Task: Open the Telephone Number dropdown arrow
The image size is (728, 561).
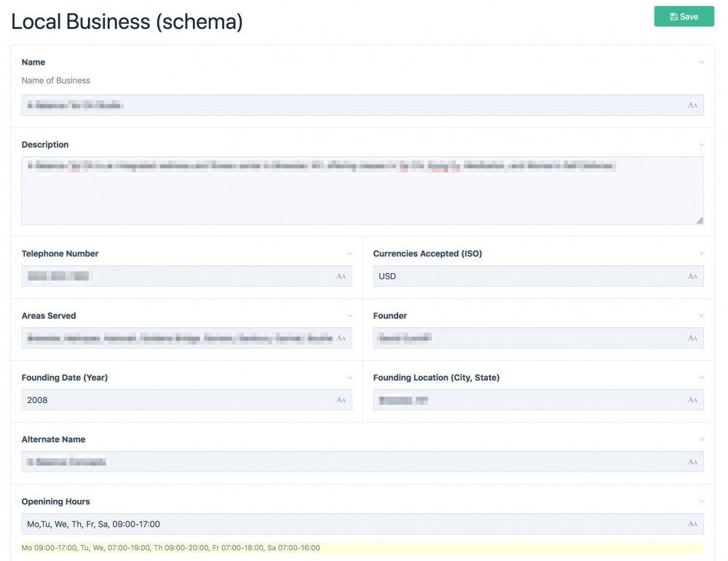Action: click(350, 254)
